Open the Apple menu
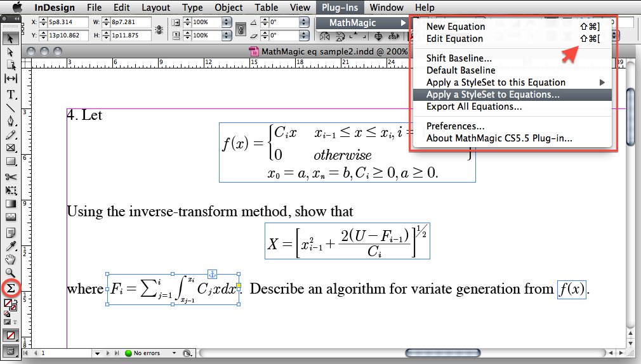Image resolution: width=641 pixels, height=364 pixels. click(17, 8)
